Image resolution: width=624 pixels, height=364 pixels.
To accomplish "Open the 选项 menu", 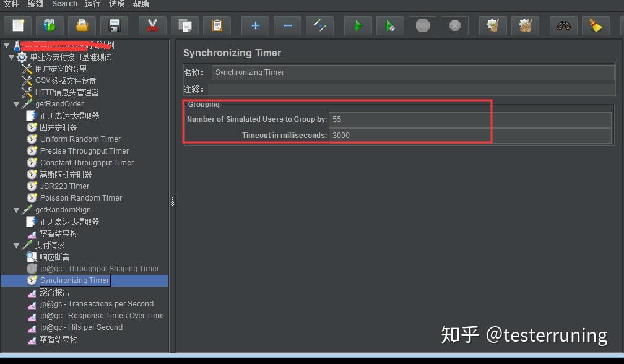I will (x=117, y=4).
